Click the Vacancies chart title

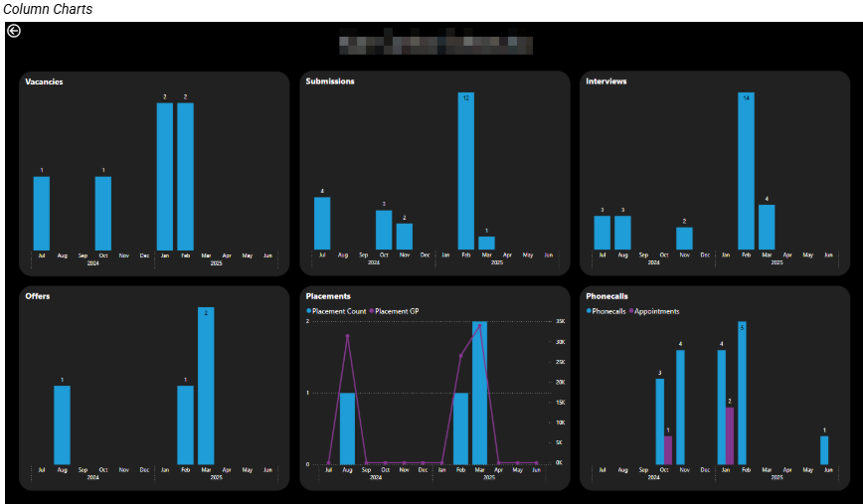tap(44, 82)
